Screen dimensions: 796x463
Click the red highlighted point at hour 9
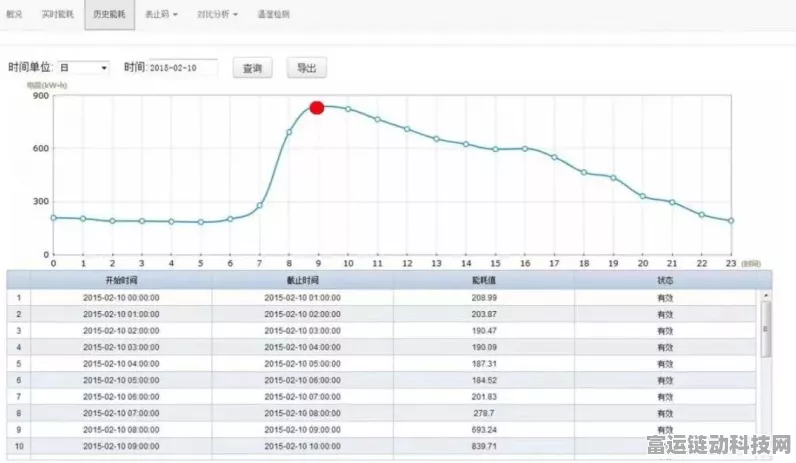pyautogui.click(x=317, y=108)
